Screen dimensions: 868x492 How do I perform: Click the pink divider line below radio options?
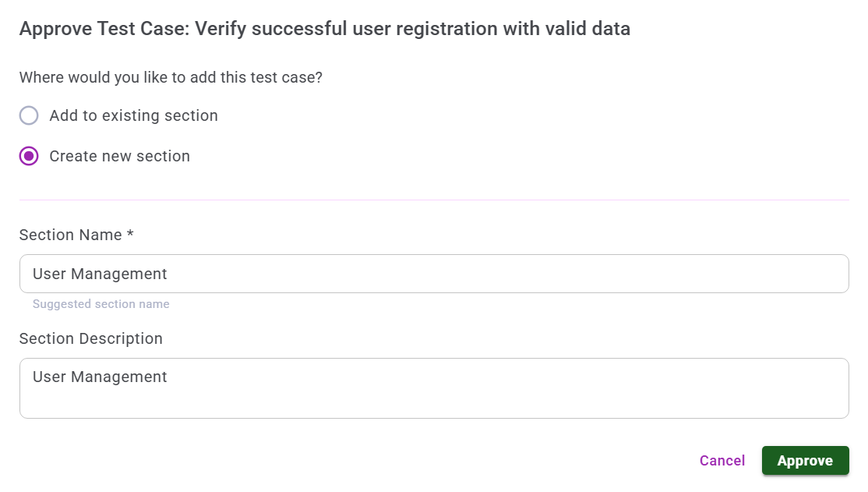(433, 200)
